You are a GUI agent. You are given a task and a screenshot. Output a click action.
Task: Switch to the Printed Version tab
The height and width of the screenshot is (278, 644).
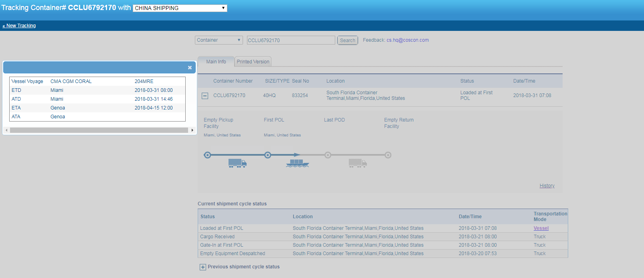coord(253,62)
